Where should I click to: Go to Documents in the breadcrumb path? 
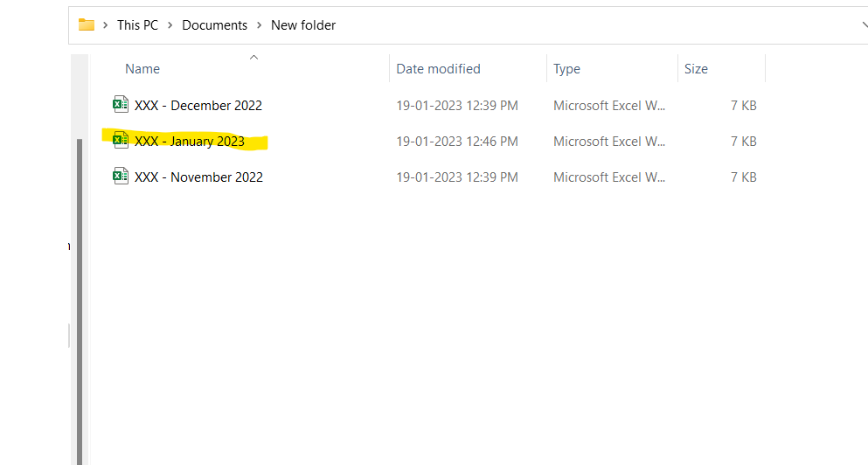pos(214,25)
